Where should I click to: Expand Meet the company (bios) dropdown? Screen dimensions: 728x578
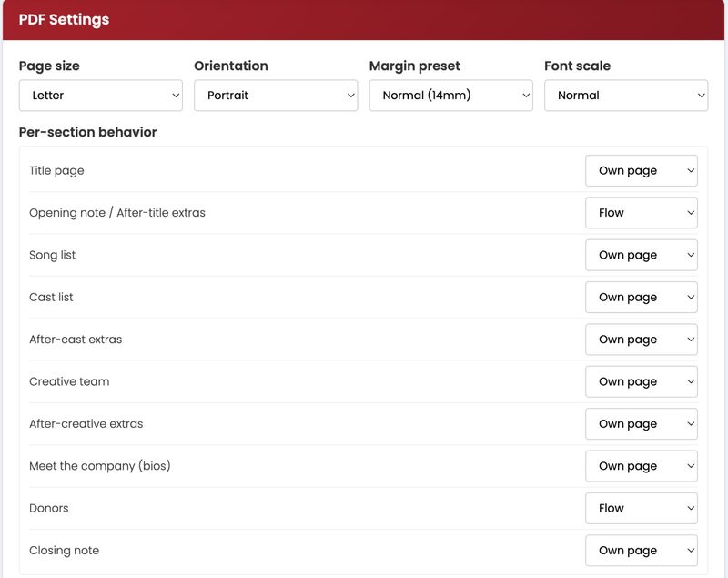642,466
